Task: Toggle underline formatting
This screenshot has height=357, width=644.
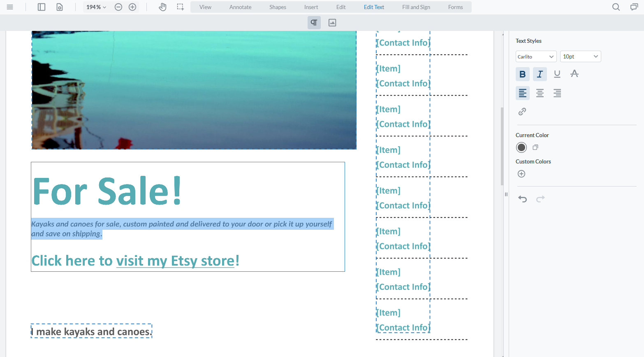Action: point(557,74)
